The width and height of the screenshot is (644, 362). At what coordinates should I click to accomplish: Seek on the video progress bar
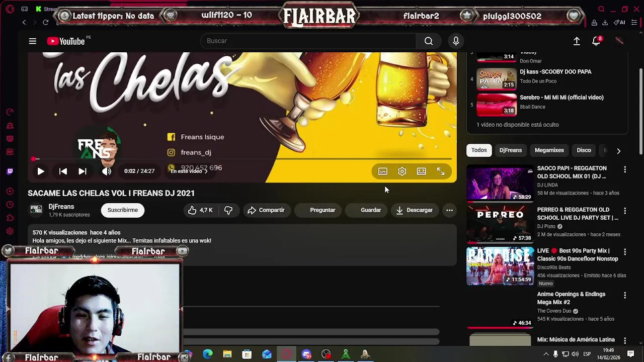[242, 159]
